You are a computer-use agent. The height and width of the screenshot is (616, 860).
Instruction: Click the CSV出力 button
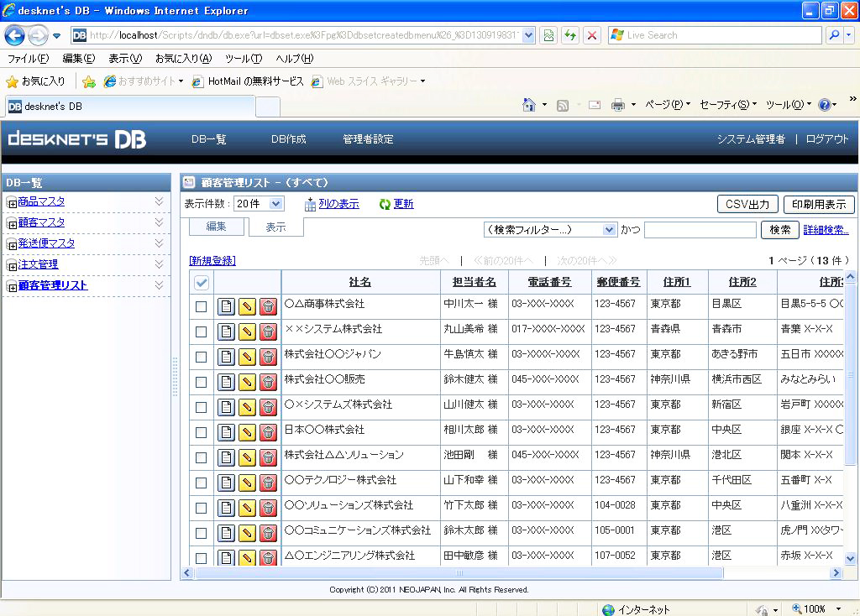coord(747,205)
